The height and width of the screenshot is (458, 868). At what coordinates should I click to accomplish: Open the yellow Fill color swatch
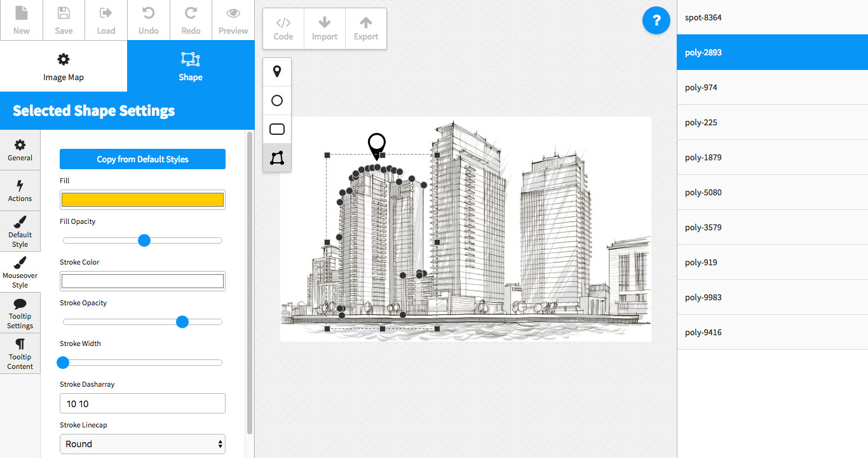(142, 200)
